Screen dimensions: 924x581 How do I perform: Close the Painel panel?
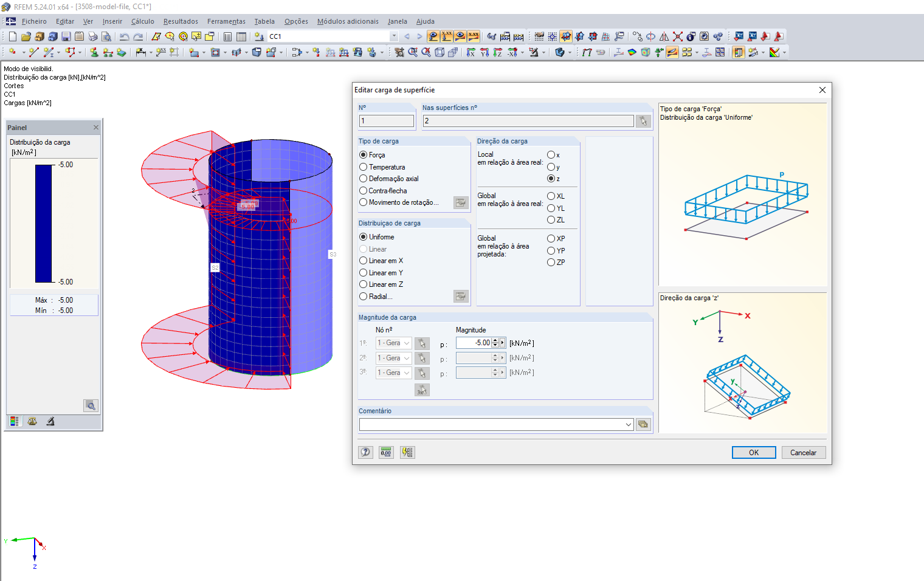[95, 127]
